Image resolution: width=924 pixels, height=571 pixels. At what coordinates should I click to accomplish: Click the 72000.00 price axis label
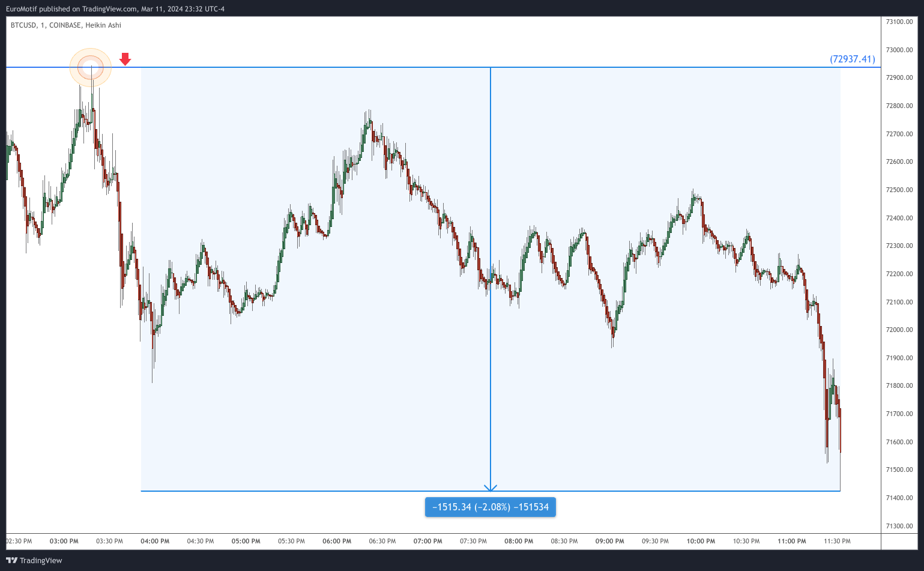click(x=899, y=330)
